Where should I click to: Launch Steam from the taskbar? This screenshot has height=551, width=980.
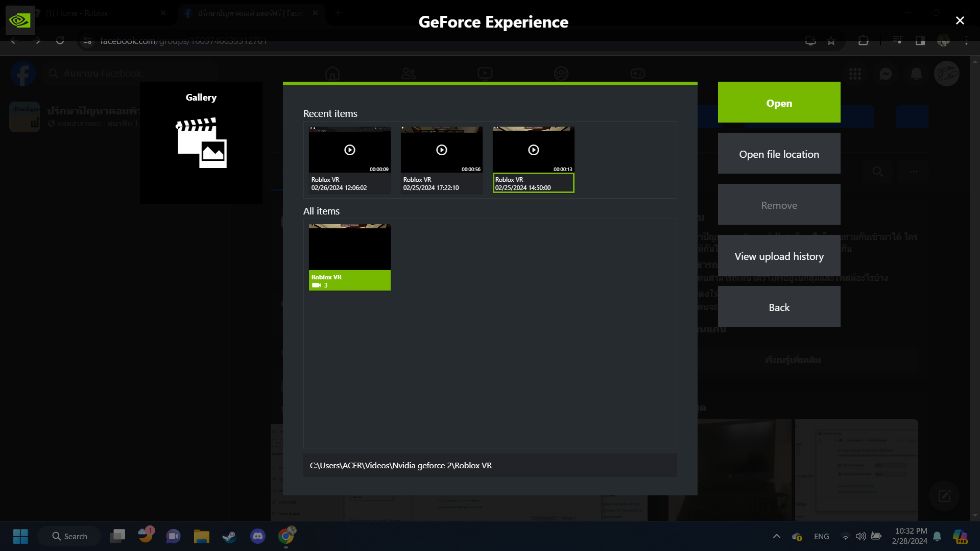point(229,536)
